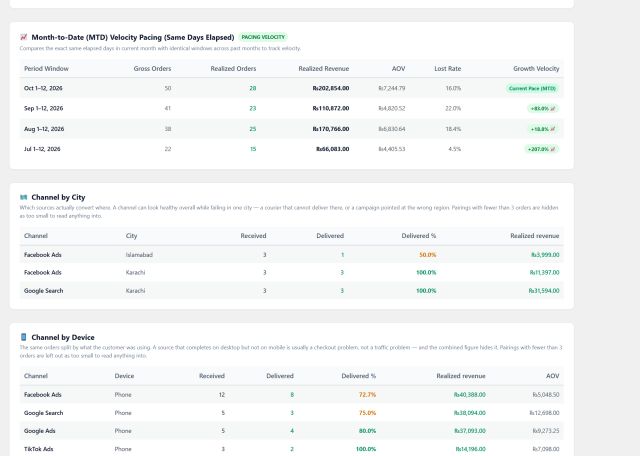The height and width of the screenshot is (456, 640).
Task: Click the Islamabad city cell
Action: coord(139,255)
